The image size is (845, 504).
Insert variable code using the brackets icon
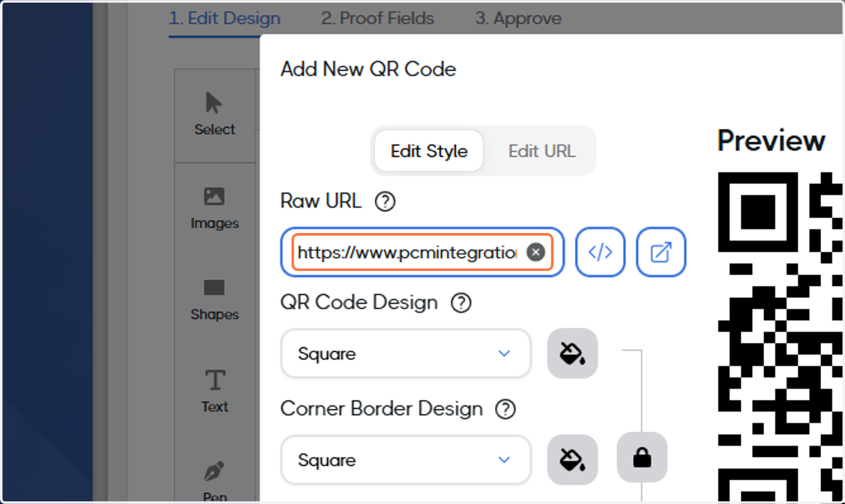click(x=600, y=252)
